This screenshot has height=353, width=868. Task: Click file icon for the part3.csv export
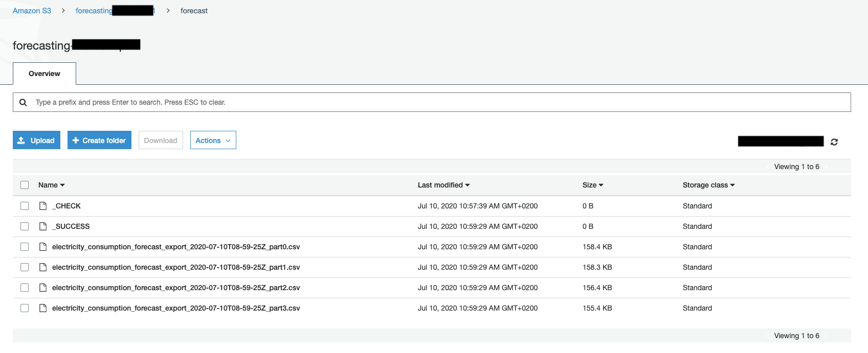(43, 308)
